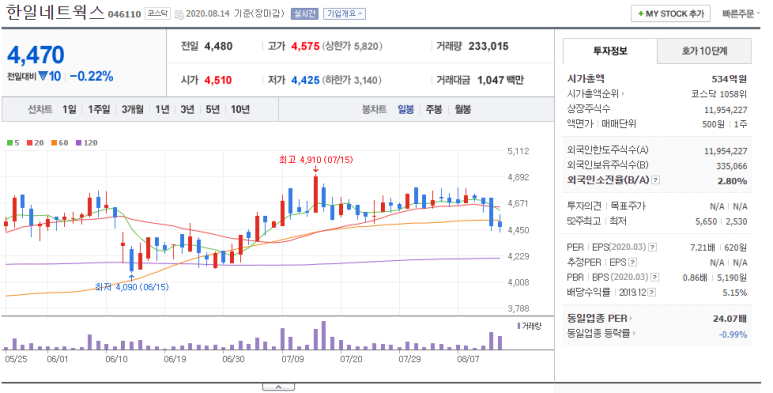Select the 월봉 monthly candle chart
Image resolution: width=773 pixels, height=393 pixels.
pyautogui.click(x=462, y=109)
